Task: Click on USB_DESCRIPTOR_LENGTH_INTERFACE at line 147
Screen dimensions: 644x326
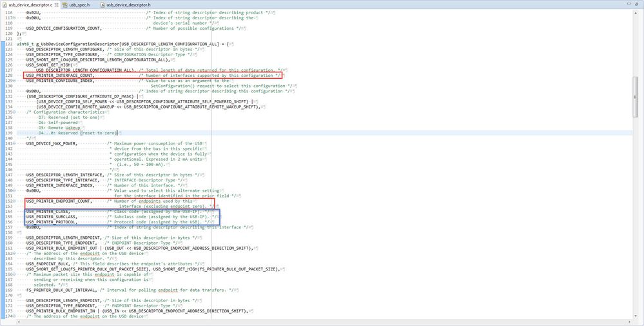Action: 65,175
